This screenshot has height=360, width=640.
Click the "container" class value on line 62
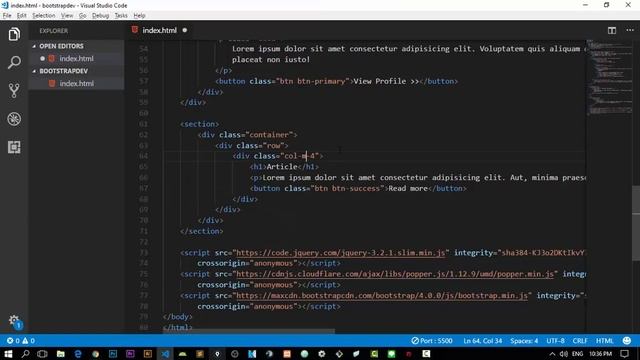(x=269, y=135)
